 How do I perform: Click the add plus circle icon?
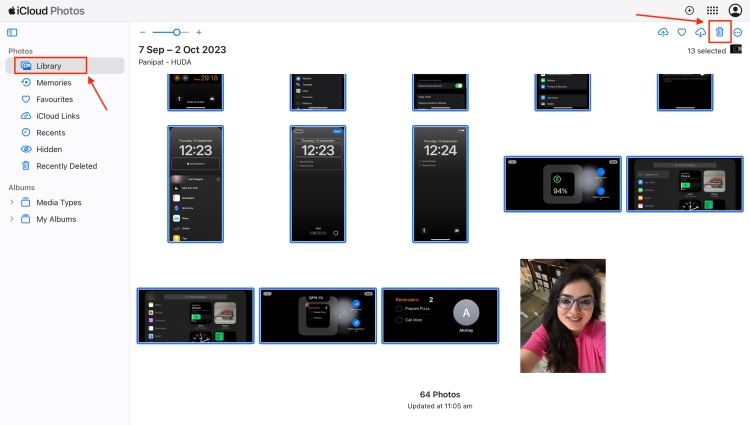pos(689,10)
